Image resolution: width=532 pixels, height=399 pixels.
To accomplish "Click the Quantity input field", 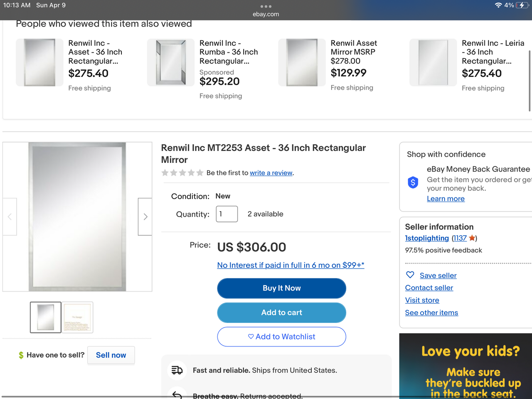I will pyautogui.click(x=227, y=214).
